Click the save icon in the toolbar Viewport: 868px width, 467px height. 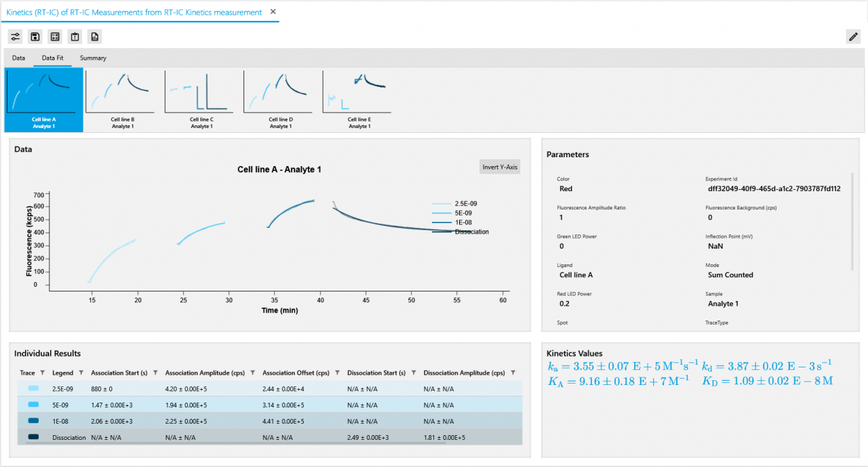(35, 37)
